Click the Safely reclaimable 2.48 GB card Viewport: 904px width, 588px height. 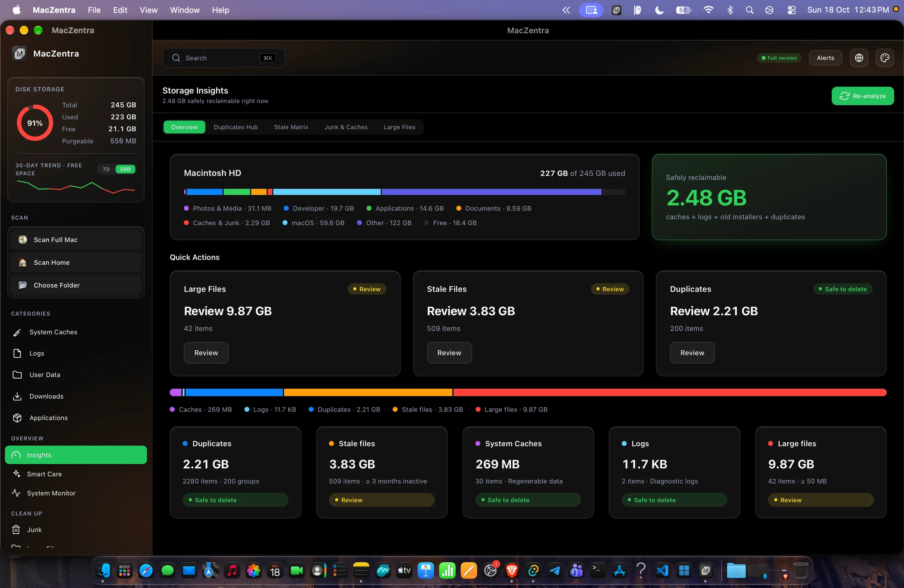coord(769,197)
